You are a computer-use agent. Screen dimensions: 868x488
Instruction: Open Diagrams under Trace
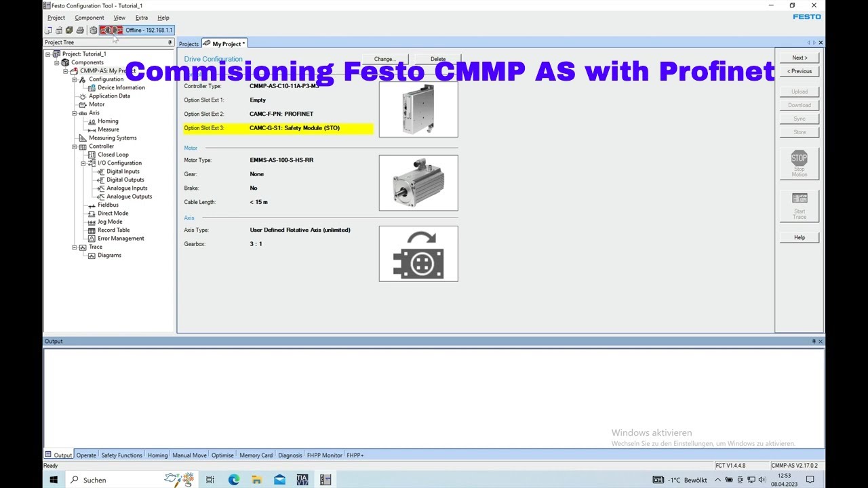[x=109, y=256]
